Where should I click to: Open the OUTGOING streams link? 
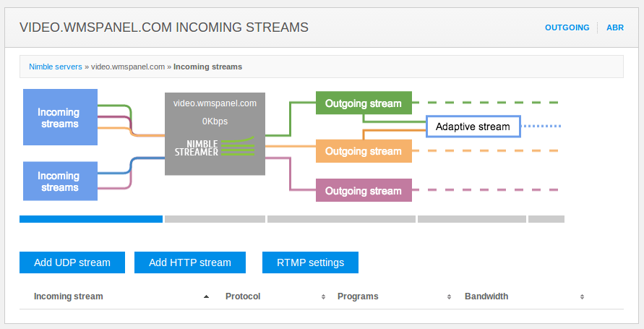[x=567, y=27]
